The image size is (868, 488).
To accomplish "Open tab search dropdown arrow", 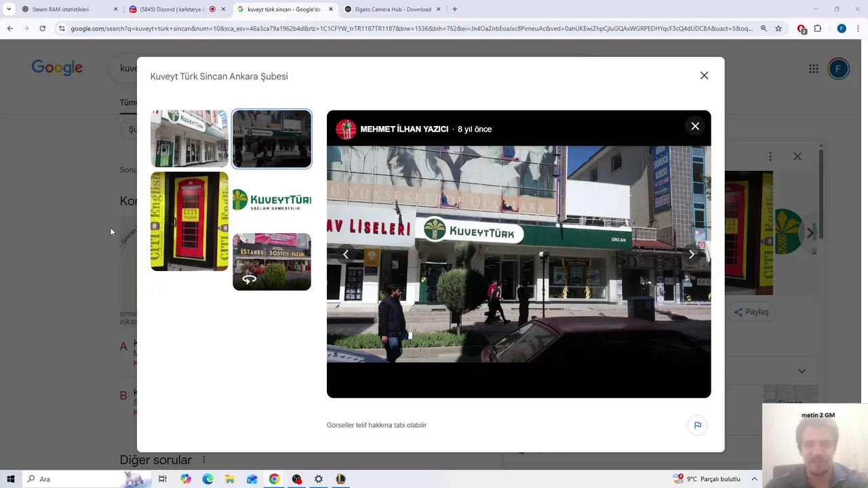I will pyautogui.click(x=9, y=9).
